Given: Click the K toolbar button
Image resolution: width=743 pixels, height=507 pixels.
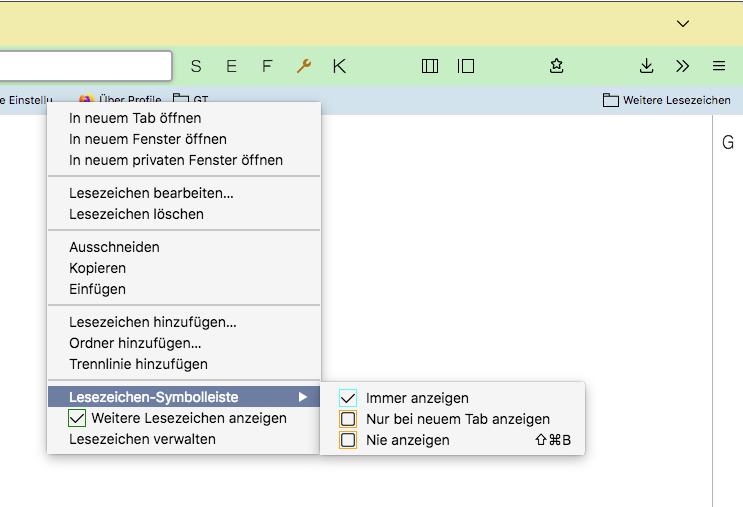Looking at the screenshot, I should click(340, 66).
